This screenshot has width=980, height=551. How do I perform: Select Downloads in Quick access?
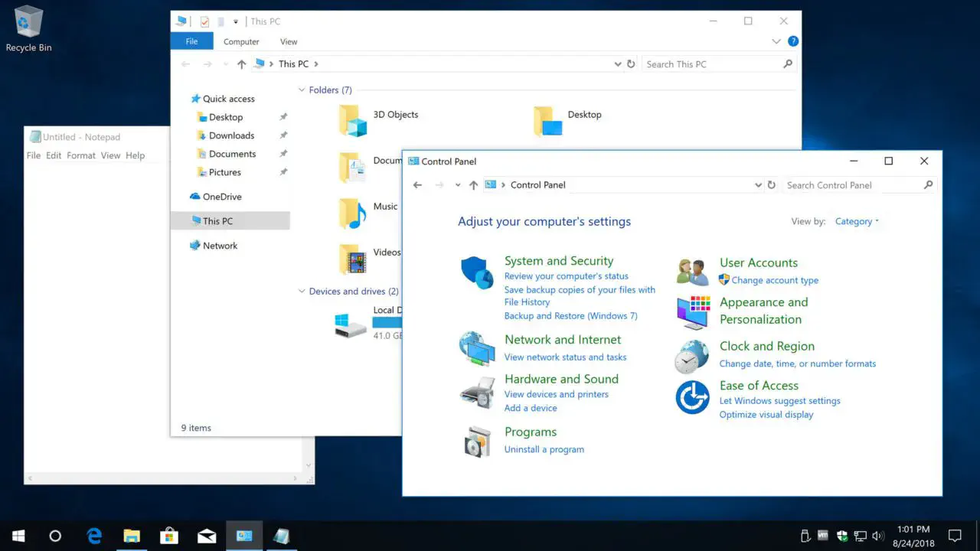pyautogui.click(x=231, y=135)
